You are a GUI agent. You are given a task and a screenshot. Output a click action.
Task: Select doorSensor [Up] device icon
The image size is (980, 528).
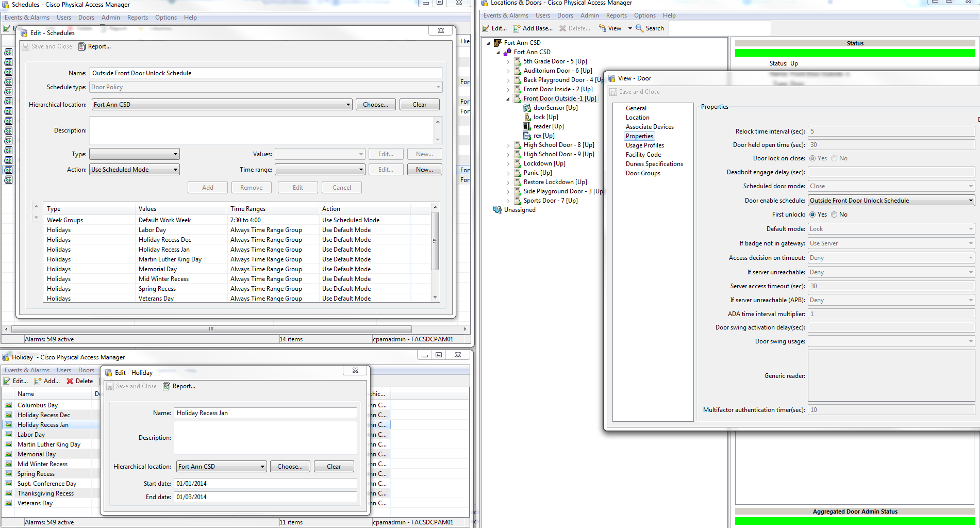click(527, 108)
